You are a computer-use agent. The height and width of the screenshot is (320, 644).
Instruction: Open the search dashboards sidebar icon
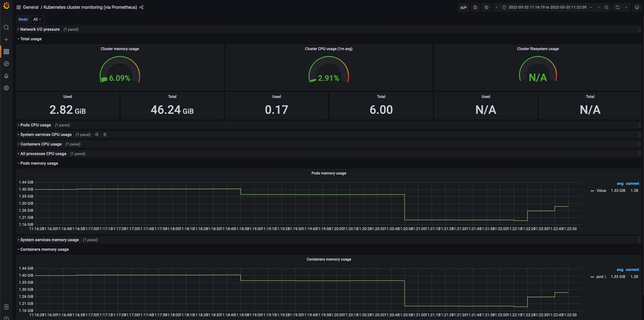(x=6, y=27)
